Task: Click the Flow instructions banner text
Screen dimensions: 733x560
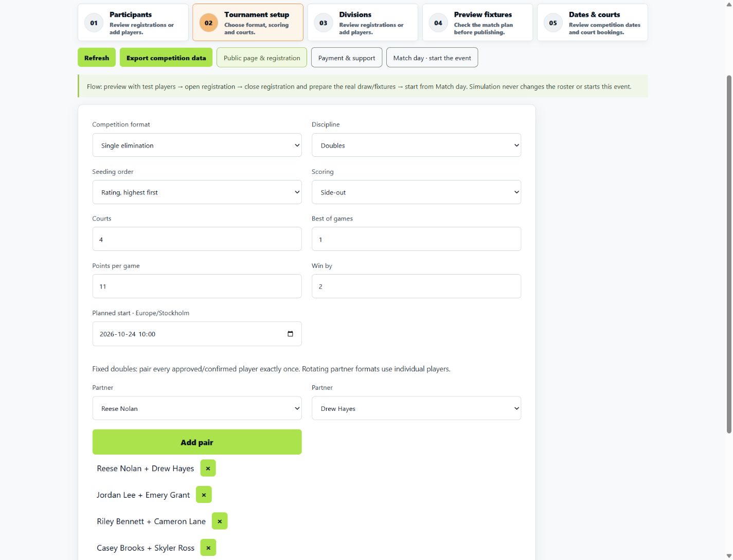Action: coord(359,86)
